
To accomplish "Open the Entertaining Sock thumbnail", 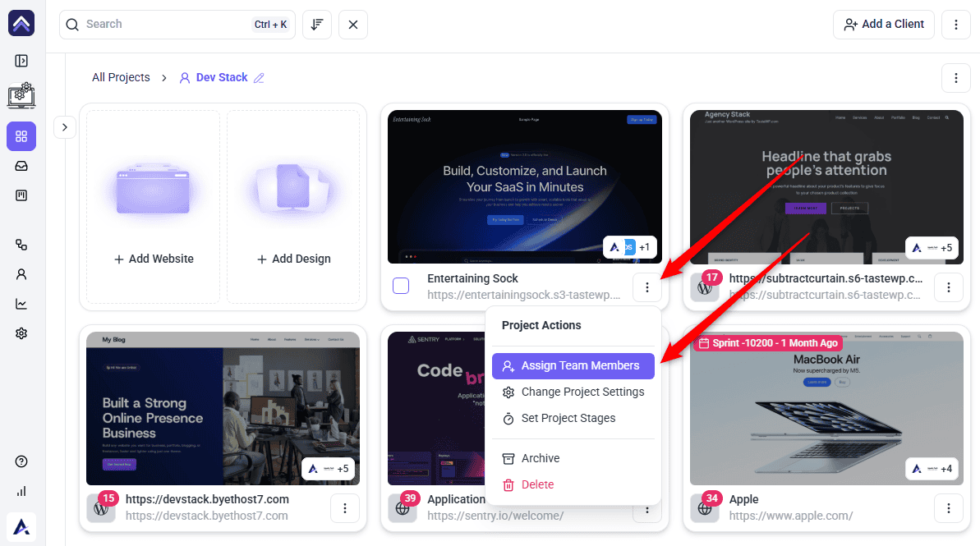I will (524, 187).
